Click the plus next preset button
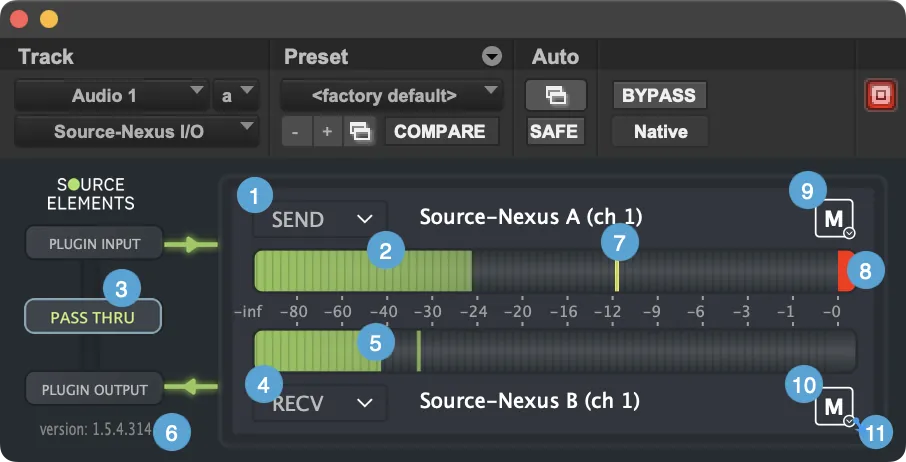This screenshot has height=462, width=906. click(x=328, y=132)
